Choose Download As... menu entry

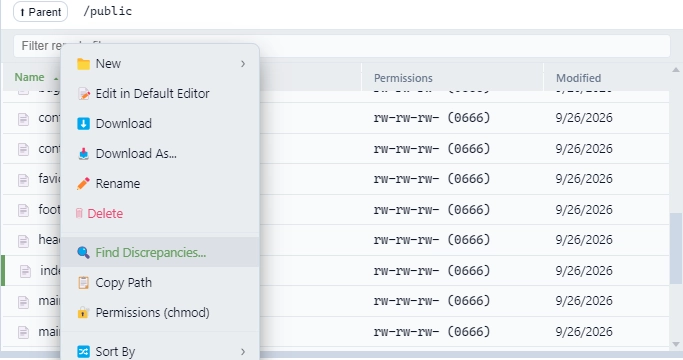pyautogui.click(x=160, y=154)
